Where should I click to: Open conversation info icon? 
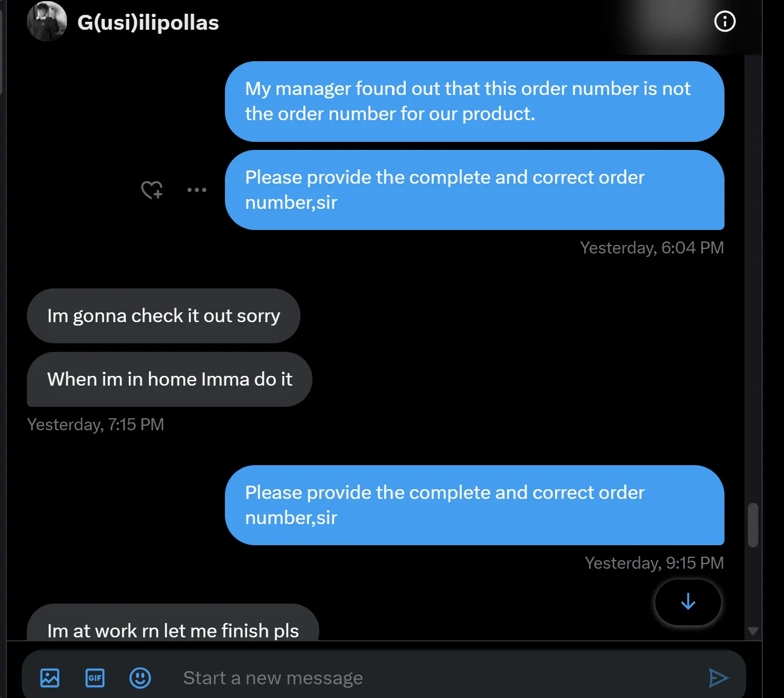coord(724,22)
